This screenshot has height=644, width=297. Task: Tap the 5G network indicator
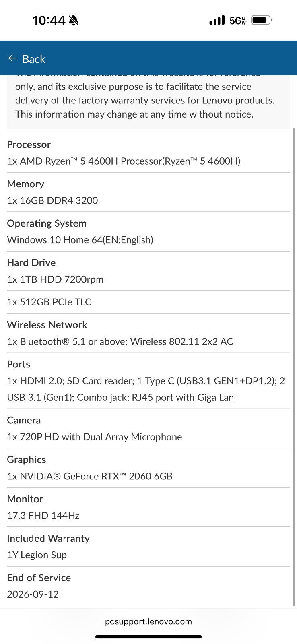click(x=238, y=21)
